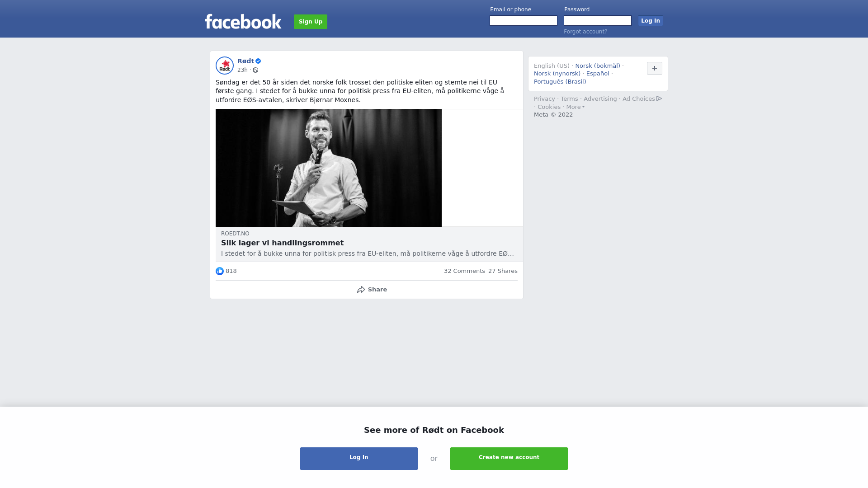868x488 pixels.
Task: Open the plus button for more languages
Action: (655, 68)
